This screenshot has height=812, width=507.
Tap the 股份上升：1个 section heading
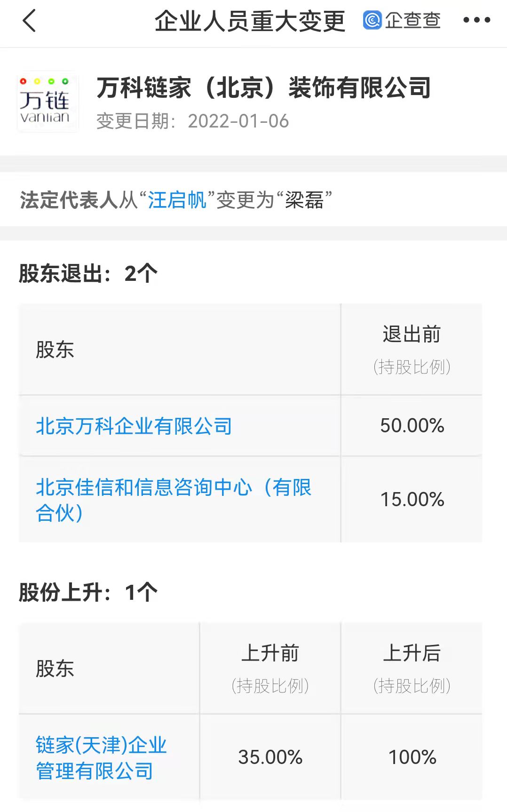pyautogui.click(x=88, y=592)
